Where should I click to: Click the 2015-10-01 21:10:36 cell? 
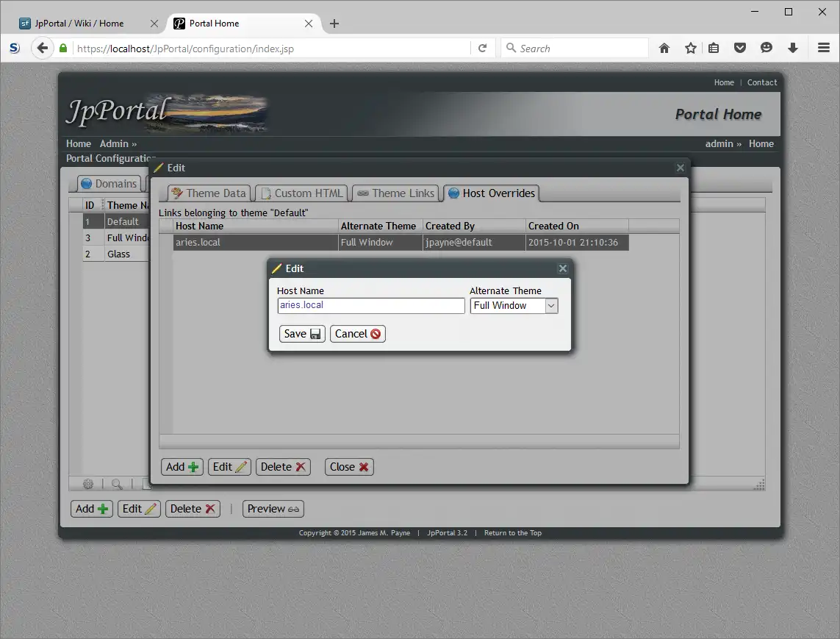577,243
